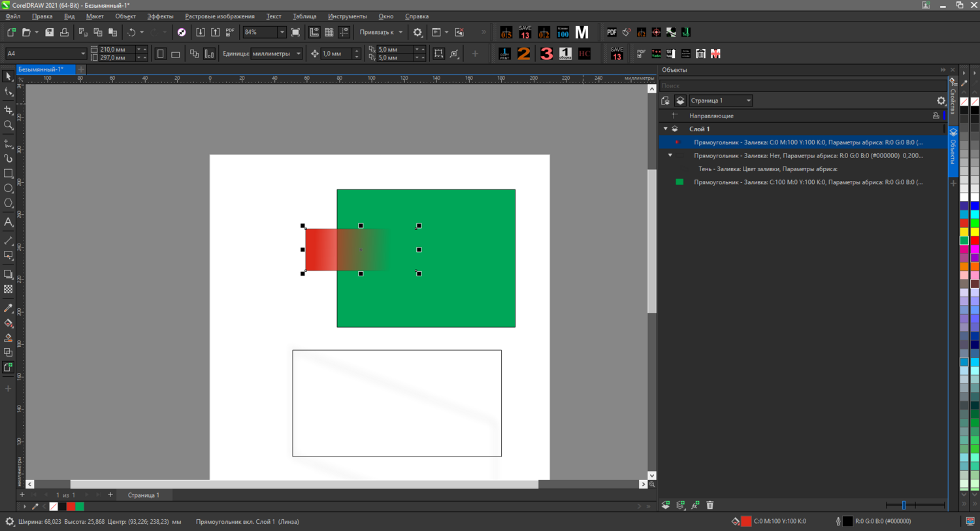Select the Transparency checkerboard tool

pyautogui.click(x=8, y=289)
